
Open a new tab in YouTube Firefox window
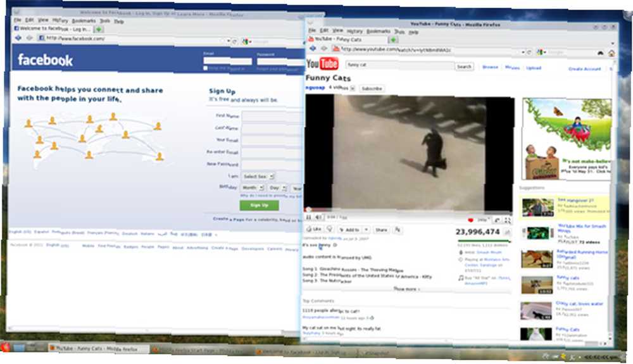coord(393,40)
